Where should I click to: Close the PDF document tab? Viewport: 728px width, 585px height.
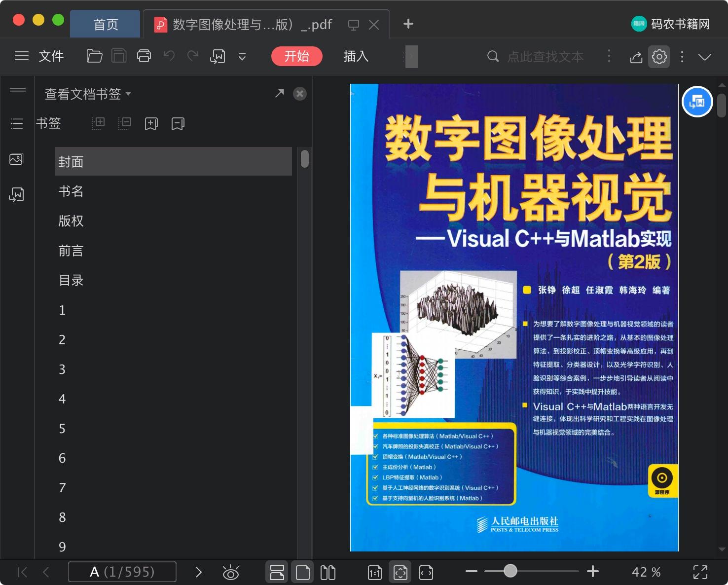tap(374, 25)
